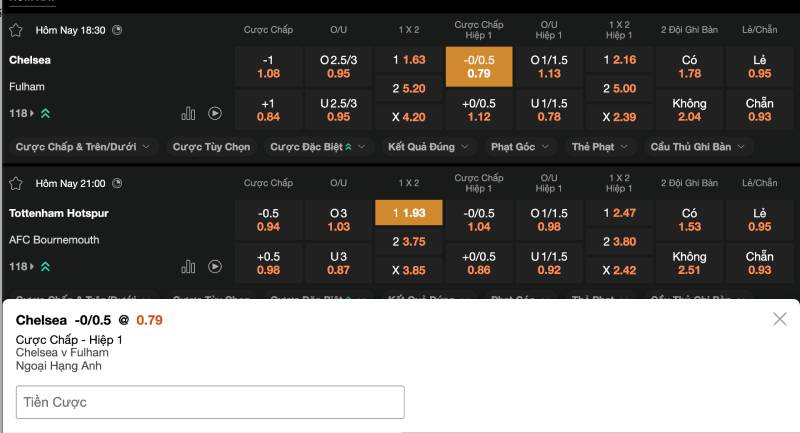The height and width of the screenshot is (433, 800).
Task: Toggle the highlighted Tottenham 1.93 win odds
Action: (x=408, y=213)
